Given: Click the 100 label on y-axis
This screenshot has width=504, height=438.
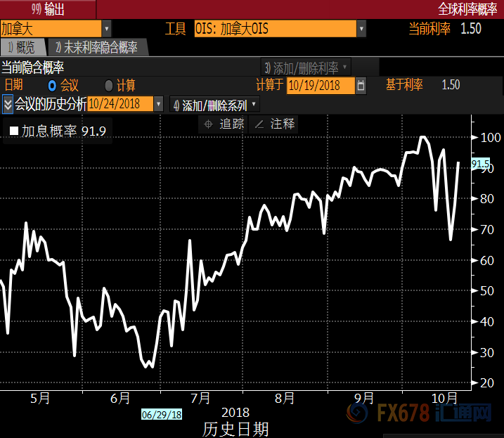Looking at the screenshot, I should pos(490,138).
